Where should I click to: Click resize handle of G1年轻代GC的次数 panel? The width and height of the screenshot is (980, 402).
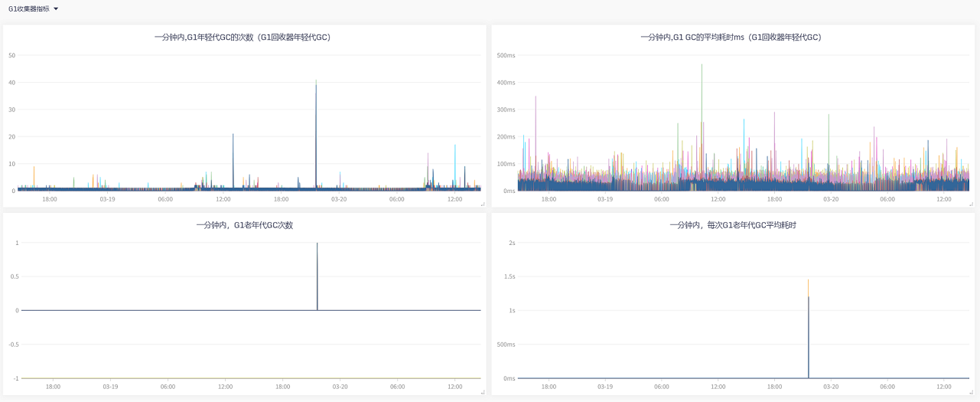(x=482, y=204)
